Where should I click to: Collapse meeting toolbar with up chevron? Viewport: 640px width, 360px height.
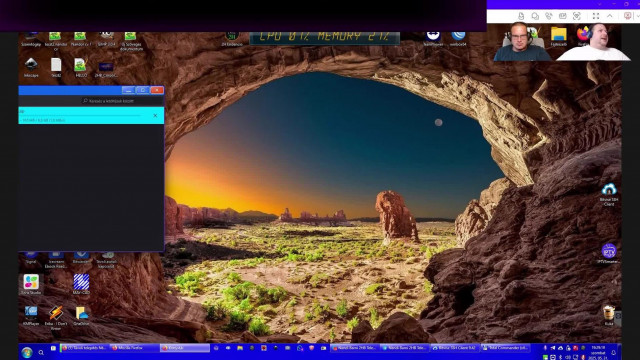coord(610,16)
